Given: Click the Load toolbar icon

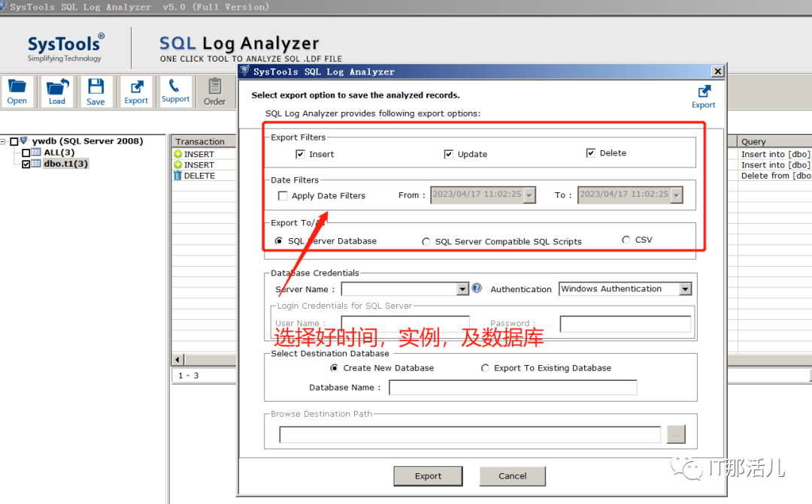Looking at the screenshot, I should point(57,92).
